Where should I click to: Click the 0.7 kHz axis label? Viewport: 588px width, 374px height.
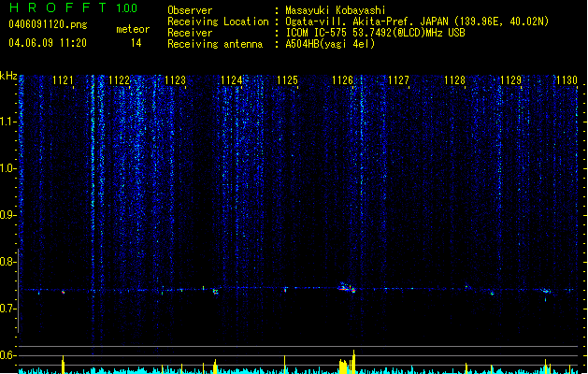[7, 309]
